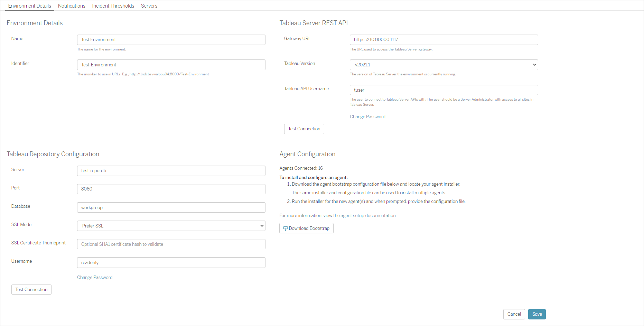Select the SSL Certificate Thumbprint field
The height and width of the screenshot is (326, 644).
pyautogui.click(x=171, y=244)
